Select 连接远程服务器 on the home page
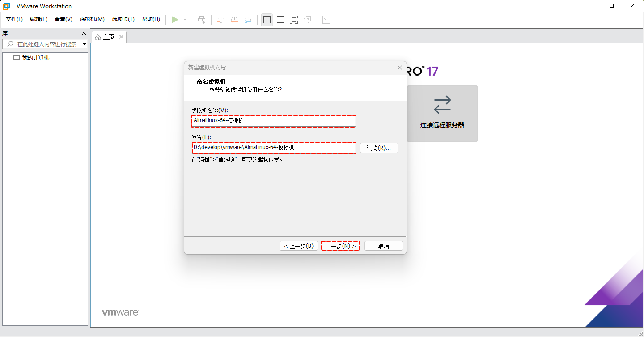 tap(442, 113)
